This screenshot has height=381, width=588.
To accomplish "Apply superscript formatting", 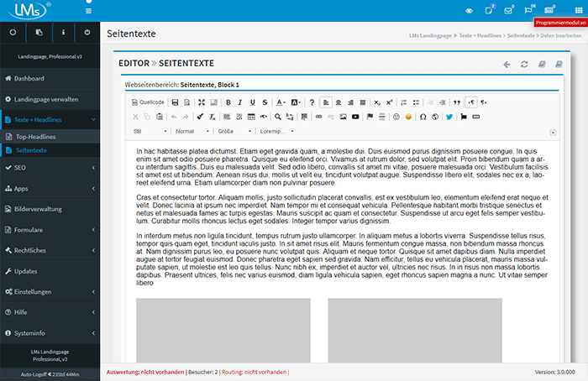I will 389,102.
